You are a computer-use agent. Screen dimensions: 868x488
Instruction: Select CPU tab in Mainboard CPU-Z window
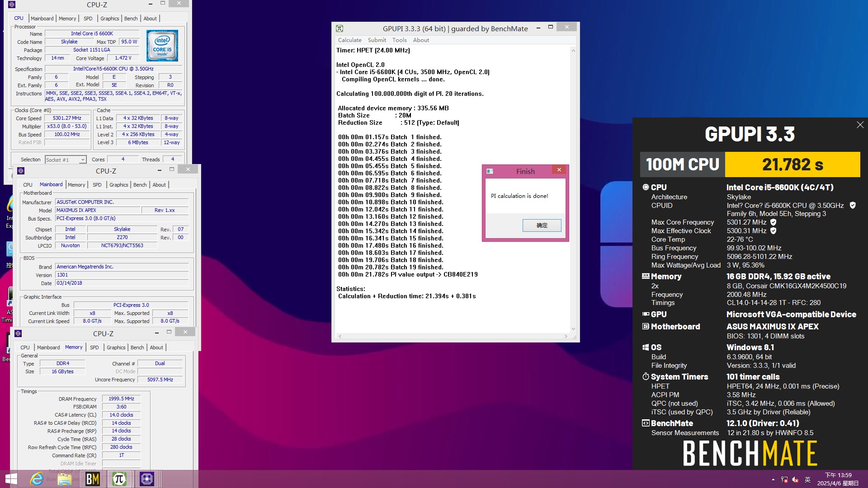point(28,185)
